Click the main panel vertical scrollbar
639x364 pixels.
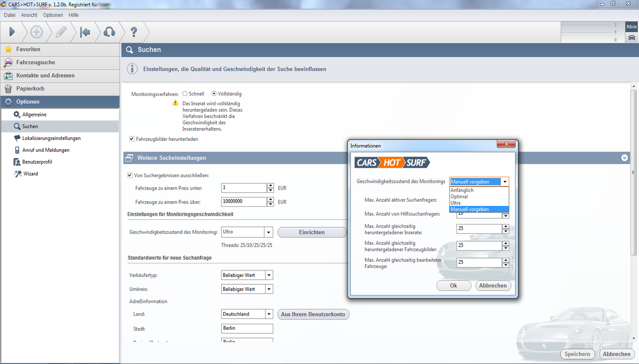[633, 172]
